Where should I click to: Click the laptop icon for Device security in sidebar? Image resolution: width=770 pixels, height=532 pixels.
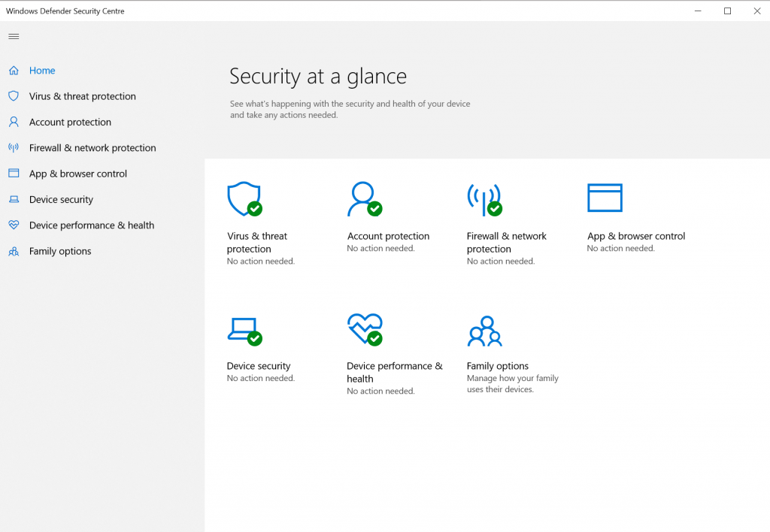coord(14,199)
